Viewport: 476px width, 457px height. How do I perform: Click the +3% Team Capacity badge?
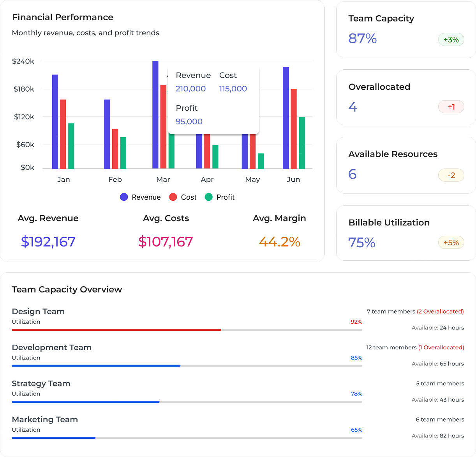click(x=451, y=39)
